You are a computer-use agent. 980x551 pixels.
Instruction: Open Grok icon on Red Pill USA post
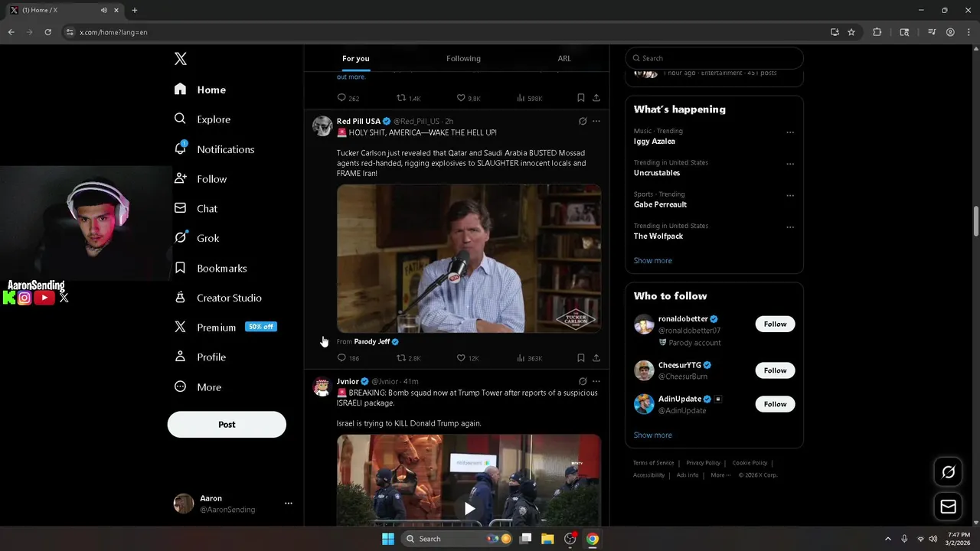(583, 121)
